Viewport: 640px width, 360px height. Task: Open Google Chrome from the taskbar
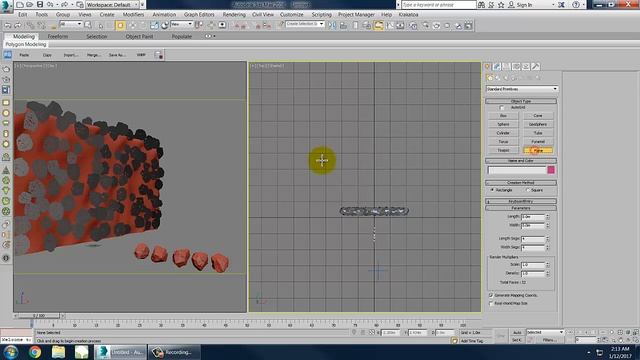point(35,352)
